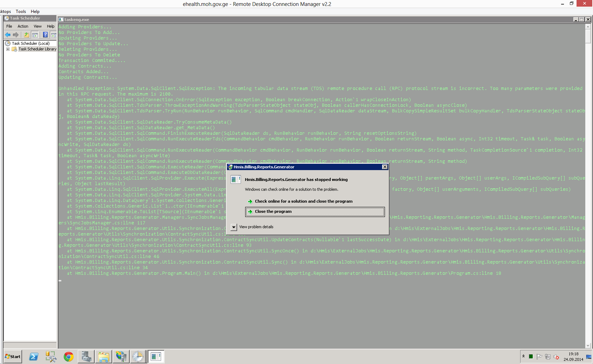Toggle the Show/Hide Console Tree toolbar button
The height and width of the screenshot is (364, 593).
[35, 35]
